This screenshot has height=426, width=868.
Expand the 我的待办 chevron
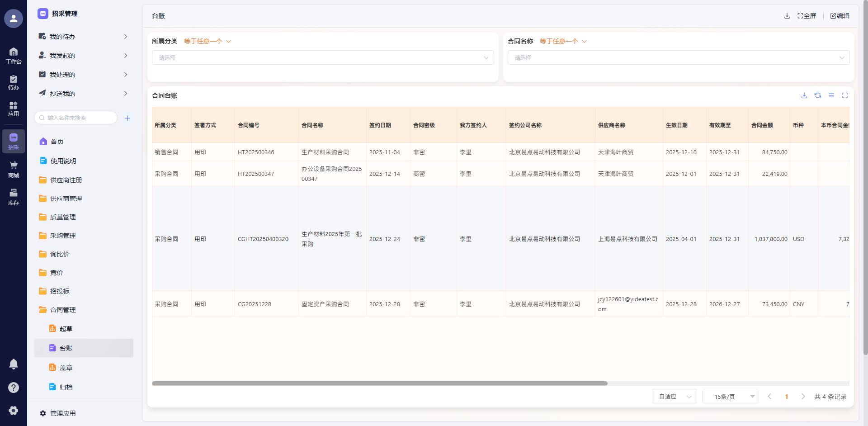[x=126, y=37]
